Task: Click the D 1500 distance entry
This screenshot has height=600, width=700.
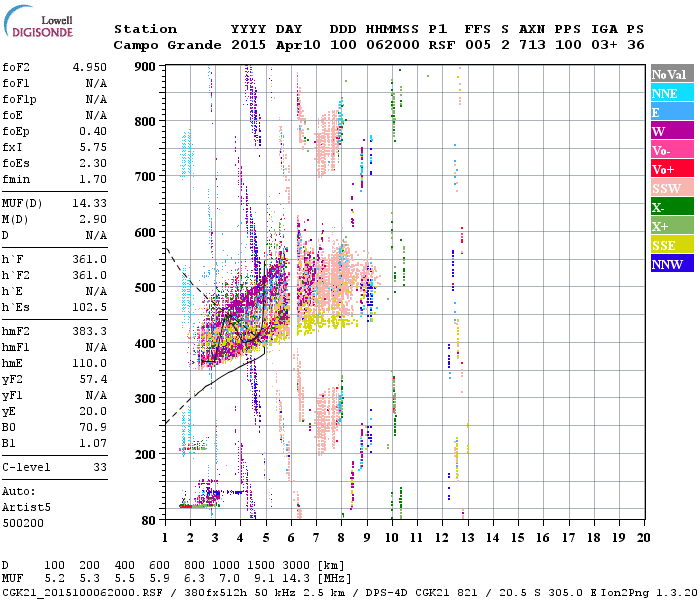Action: [261, 565]
